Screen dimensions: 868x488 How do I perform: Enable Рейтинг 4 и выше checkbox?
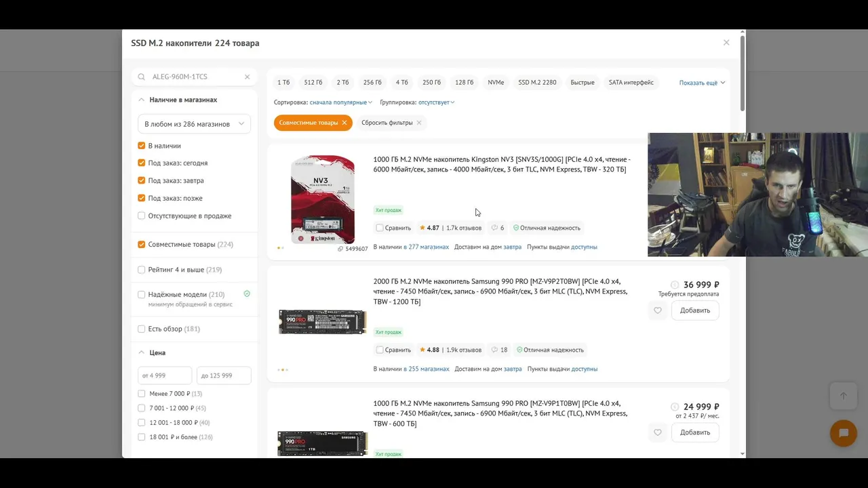pos(142,270)
